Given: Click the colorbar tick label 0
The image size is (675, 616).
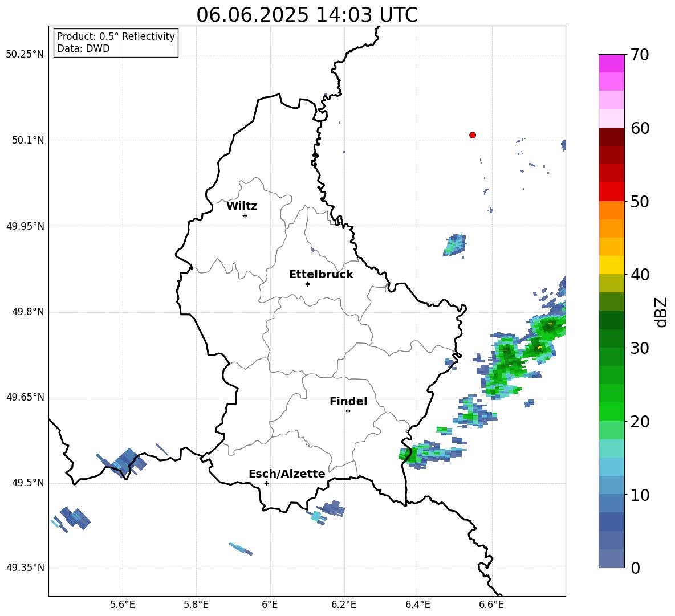Looking at the screenshot, I should tap(635, 568).
